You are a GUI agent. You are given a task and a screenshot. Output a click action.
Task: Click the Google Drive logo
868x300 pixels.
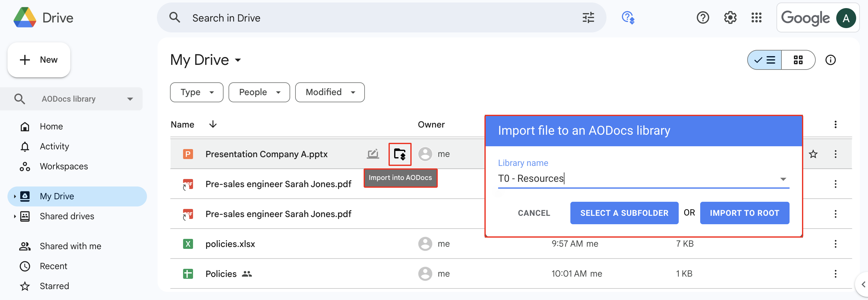coord(25,17)
